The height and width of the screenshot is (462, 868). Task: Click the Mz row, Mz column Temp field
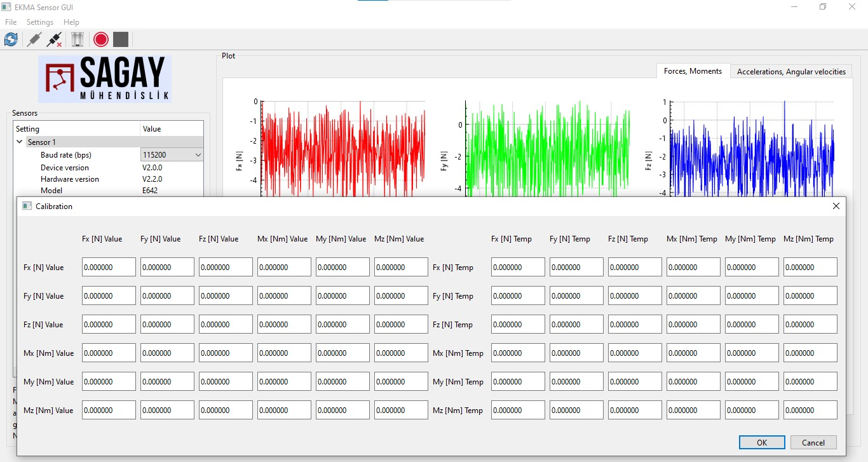[x=810, y=411]
